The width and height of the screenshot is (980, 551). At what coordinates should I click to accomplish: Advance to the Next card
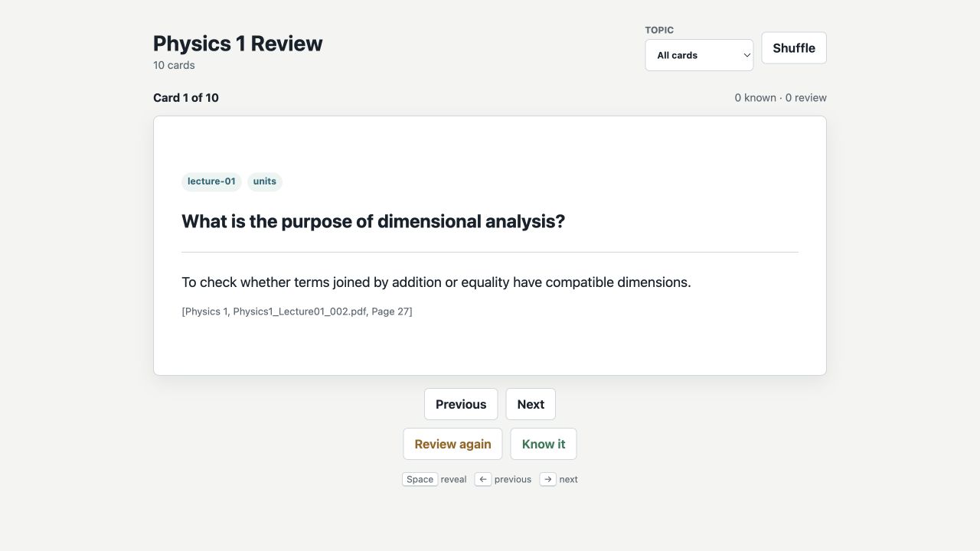coord(531,404)
